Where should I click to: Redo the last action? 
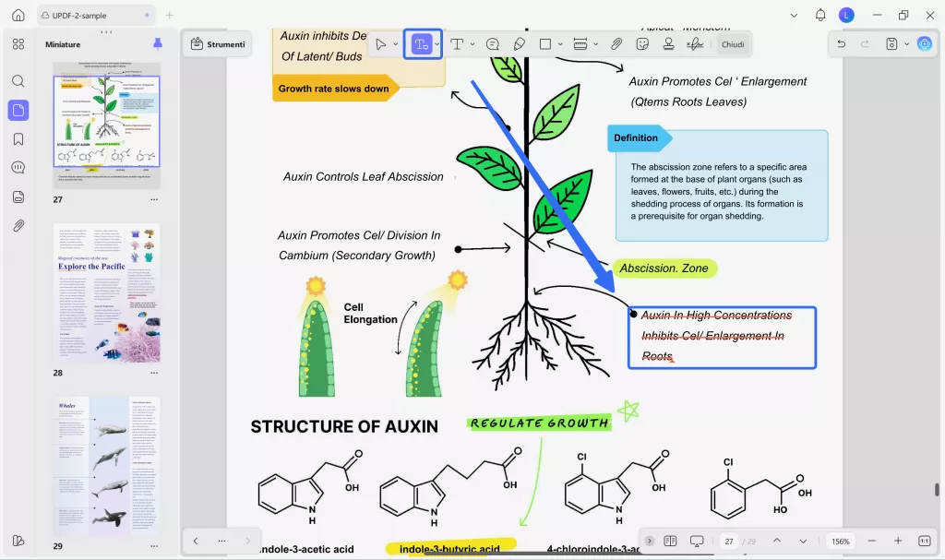[864, 44]
